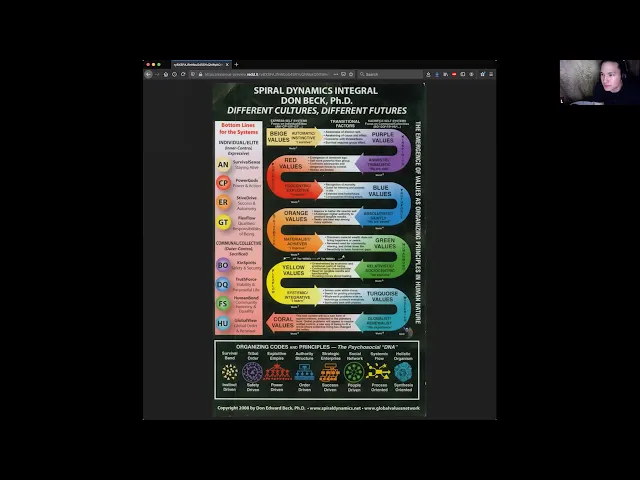This screenshot has width=640, height=480.
Task: Click the Systemic Flow yellow symbol
Action: tap(378, 372)
